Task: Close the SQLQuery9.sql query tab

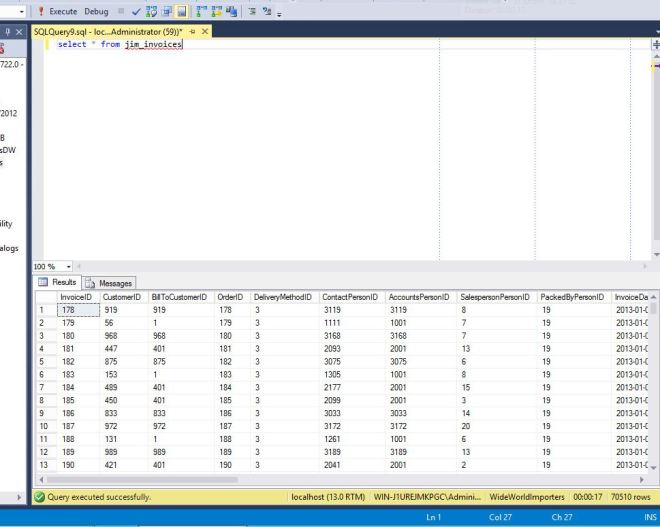Action: 206,32
